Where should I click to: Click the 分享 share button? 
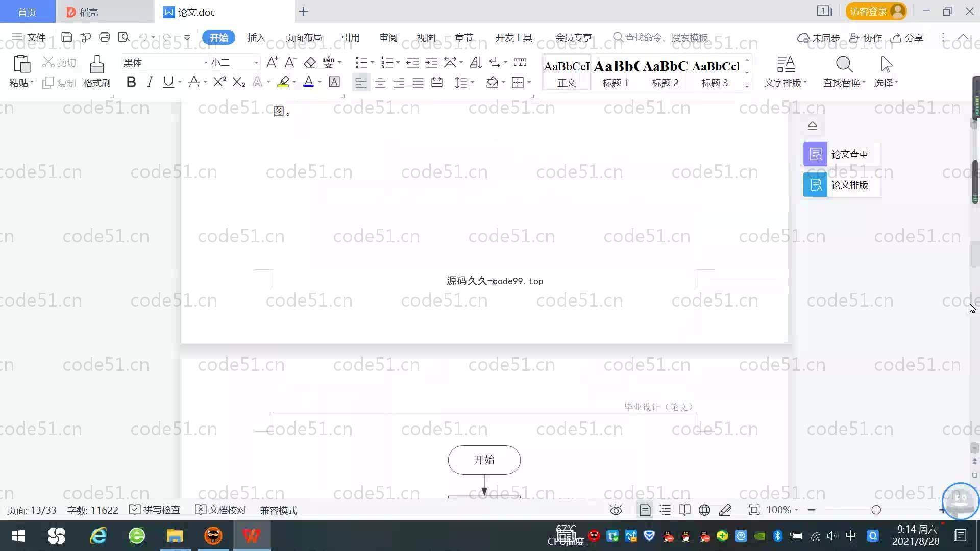click(x=907, y=38)
